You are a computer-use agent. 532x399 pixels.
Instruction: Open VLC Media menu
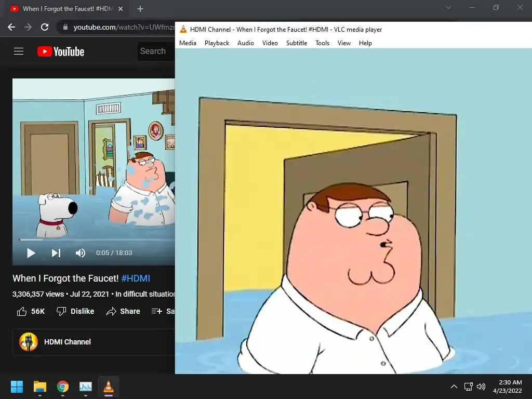[x=188, y=43]
